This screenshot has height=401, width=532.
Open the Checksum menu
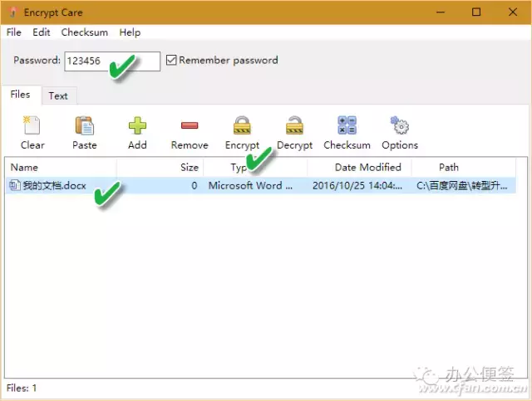tap(85, 32)
